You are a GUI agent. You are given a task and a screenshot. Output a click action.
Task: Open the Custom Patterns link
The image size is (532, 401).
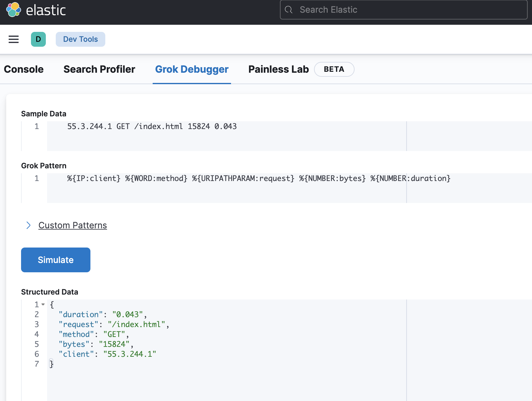pos(73,225)
